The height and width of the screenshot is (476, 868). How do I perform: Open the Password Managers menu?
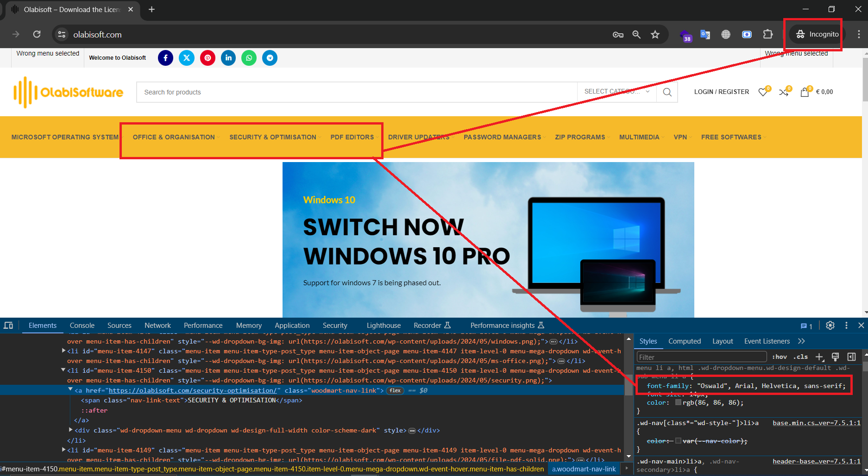pos(502,137)
